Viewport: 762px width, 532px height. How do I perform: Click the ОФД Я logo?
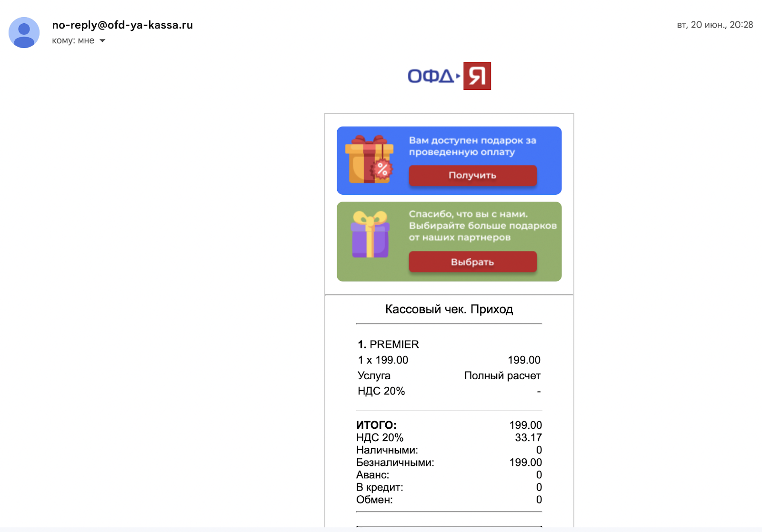coord(449,76)
